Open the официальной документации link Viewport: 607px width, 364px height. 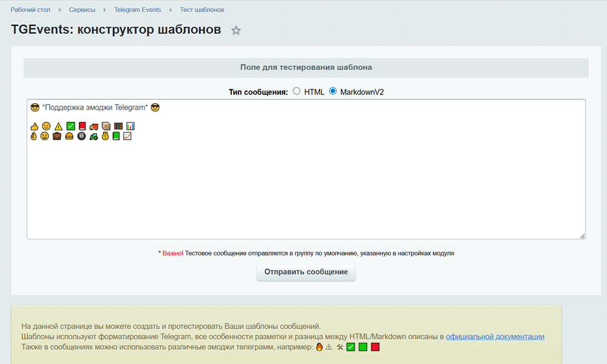point(495,337)
